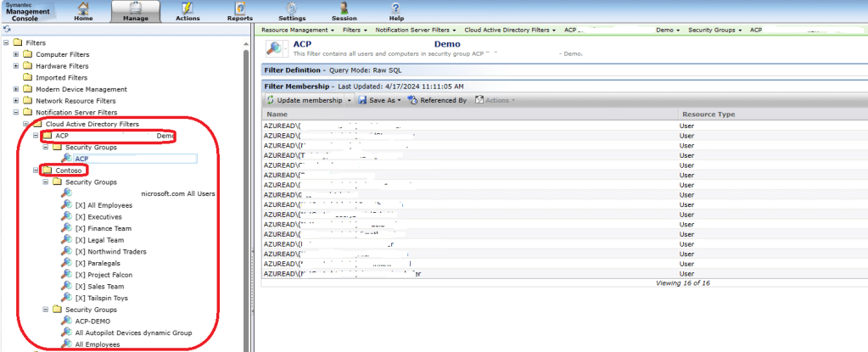Screen dimensions: 868x352
Task: Open Resource Management breadcrumb menu
Action: tap(299, 29)
